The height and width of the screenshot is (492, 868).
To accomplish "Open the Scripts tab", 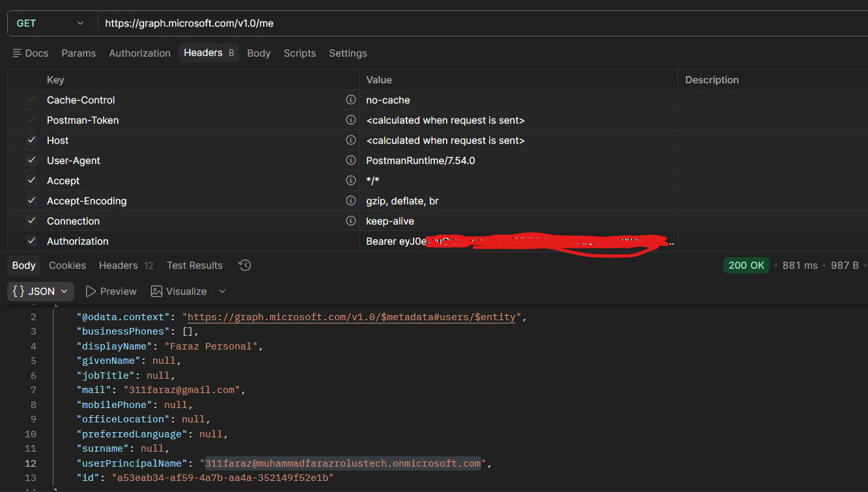I will [300, 53].
